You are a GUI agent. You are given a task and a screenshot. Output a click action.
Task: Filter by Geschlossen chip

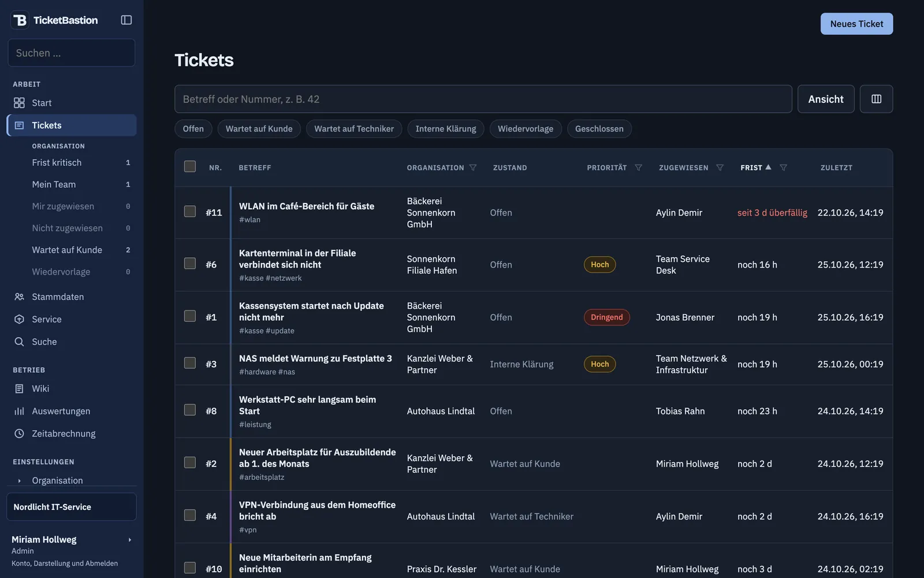pyautogui.click(x=599, y=129)
